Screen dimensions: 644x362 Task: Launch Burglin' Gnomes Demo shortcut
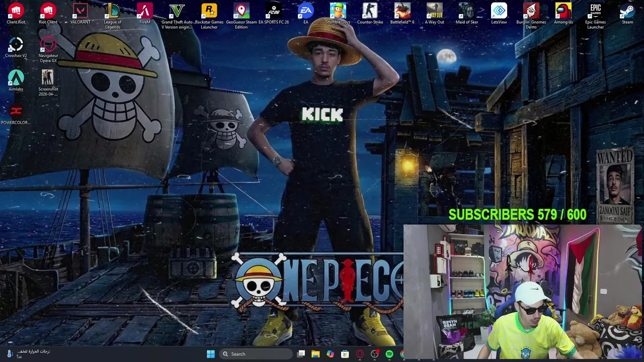pos(531,17)
